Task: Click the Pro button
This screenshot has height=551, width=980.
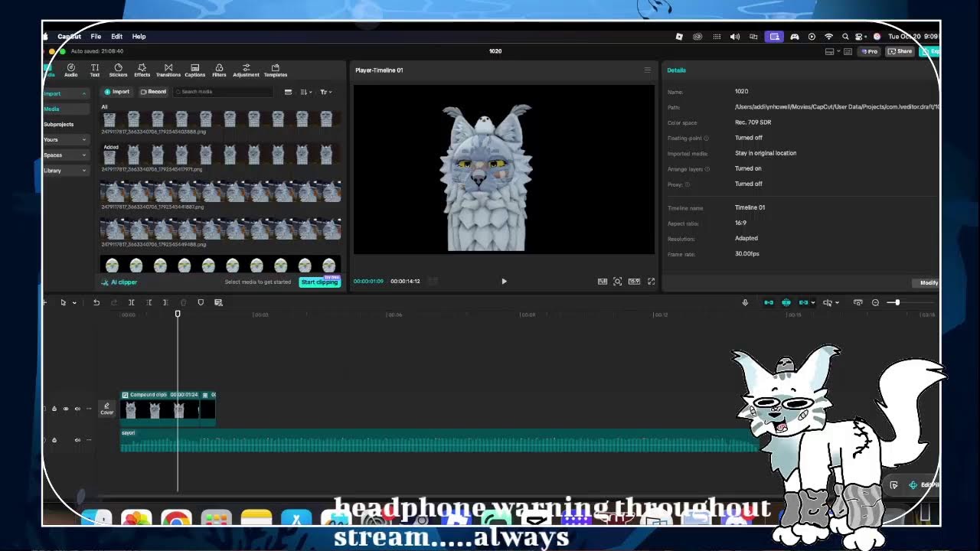Action: point(869,51)
